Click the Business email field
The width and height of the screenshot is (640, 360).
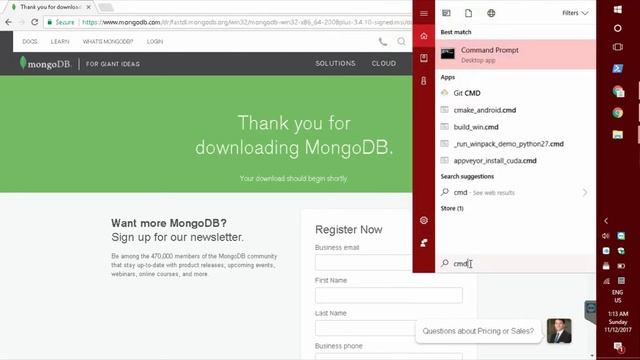coord(363,262)
